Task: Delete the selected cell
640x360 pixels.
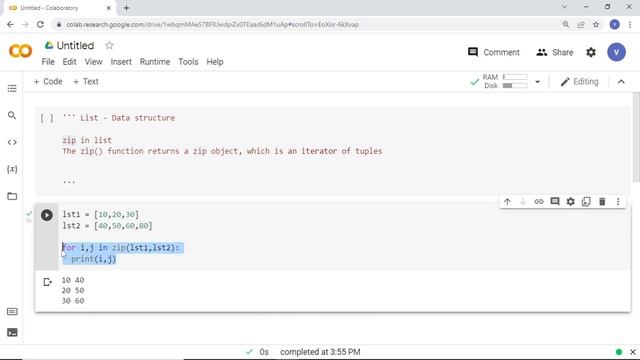Action: pyautogui.click(x=602, y=202)
